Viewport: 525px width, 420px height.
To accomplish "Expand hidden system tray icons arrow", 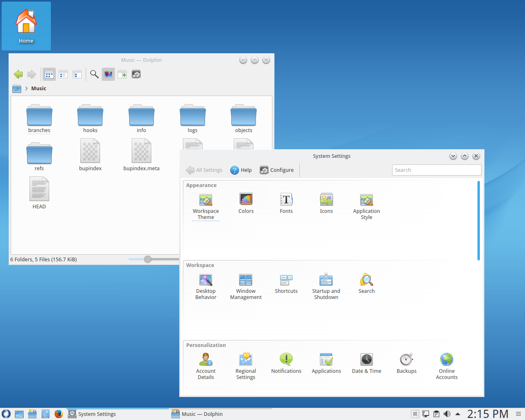I will [x=458, y=414].
